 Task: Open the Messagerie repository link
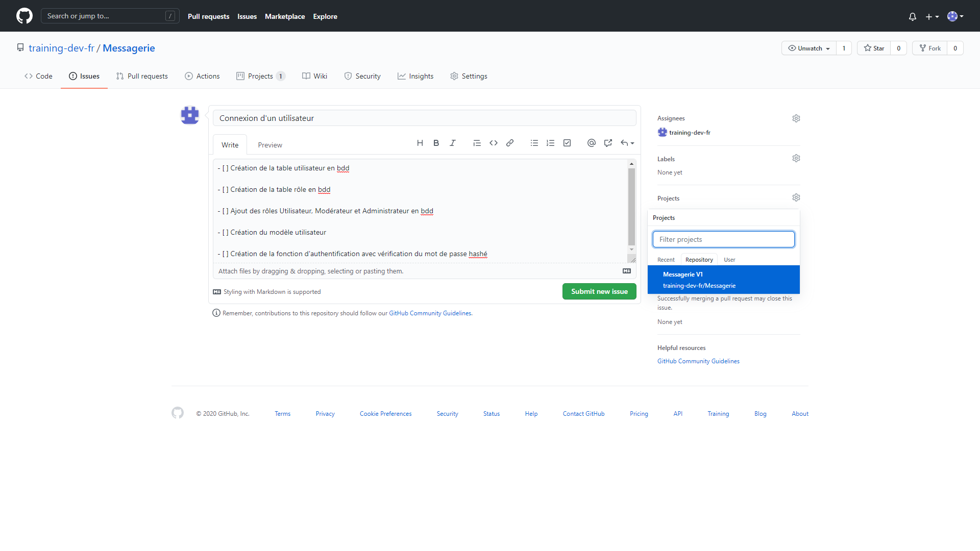pyautogui.click(x=129, y=48)
